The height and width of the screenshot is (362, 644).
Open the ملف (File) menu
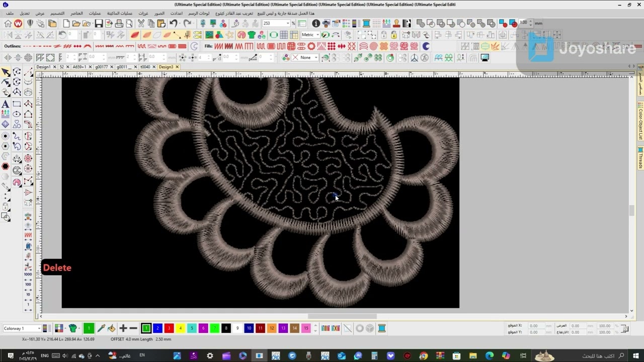10,14
